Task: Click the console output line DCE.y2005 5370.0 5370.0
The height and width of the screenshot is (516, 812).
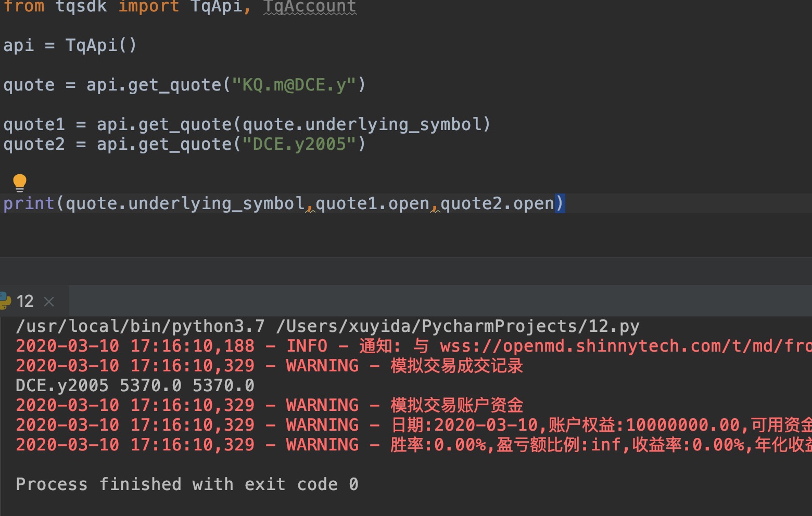Action: pos(135,385)
